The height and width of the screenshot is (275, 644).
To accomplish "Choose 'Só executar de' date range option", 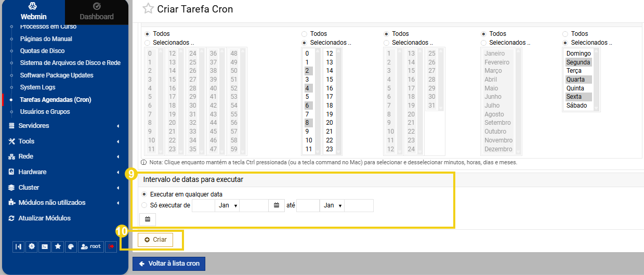I will pyautogui.click(x=145, y=205).
